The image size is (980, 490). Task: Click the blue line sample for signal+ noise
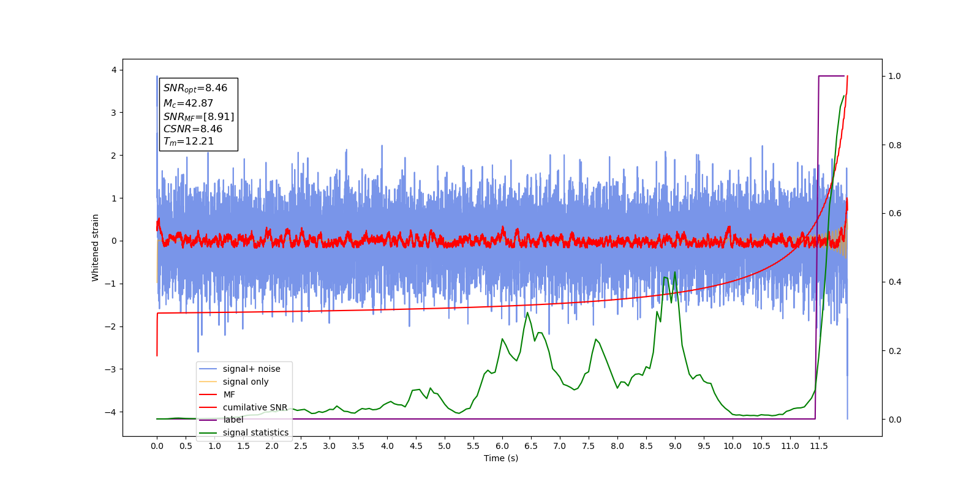[x=208, y=369]
